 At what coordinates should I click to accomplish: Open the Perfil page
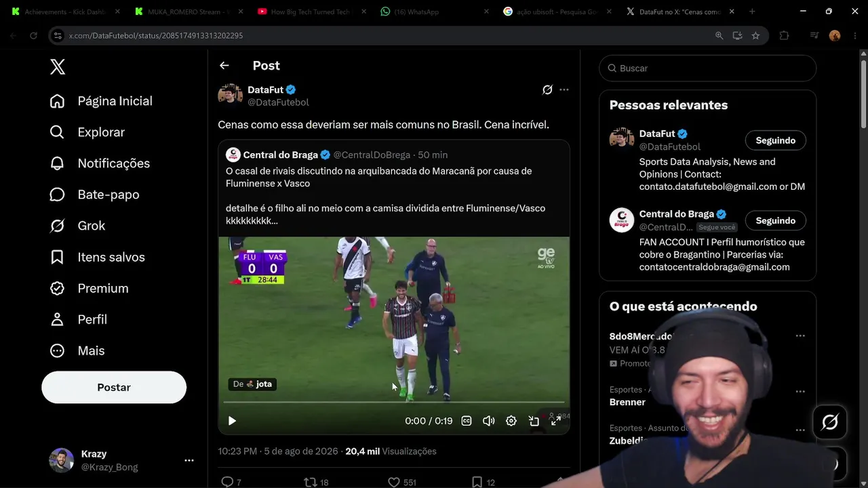(79, 319)
